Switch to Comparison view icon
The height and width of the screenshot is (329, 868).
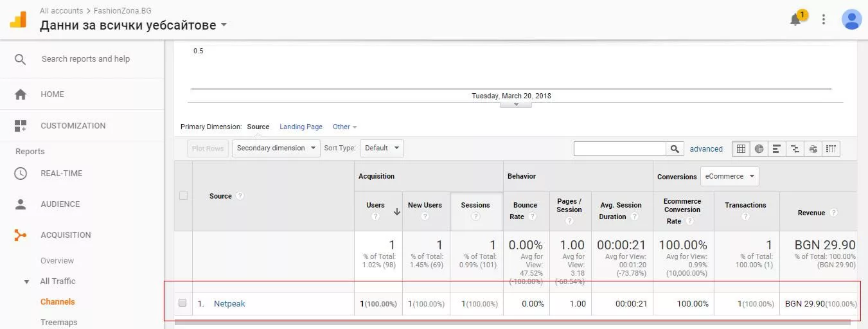(795, 148)
